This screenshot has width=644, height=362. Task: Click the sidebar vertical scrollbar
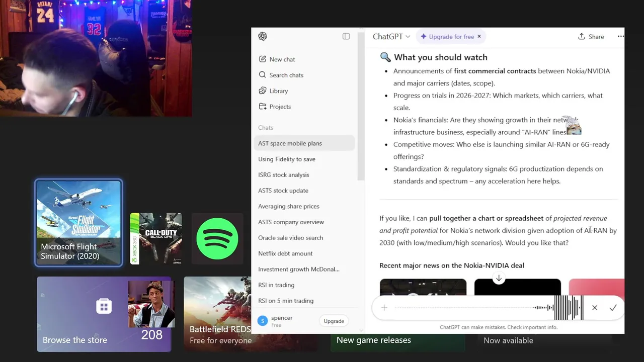tap(361, 107)
